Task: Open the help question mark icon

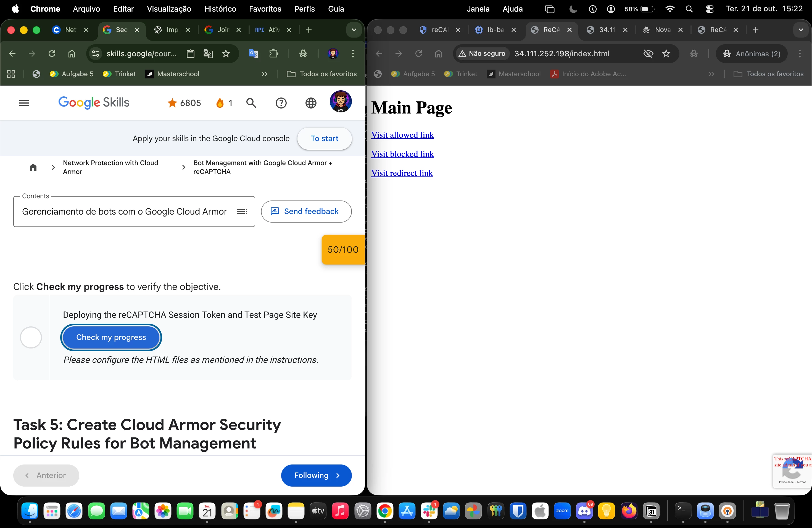Action: click(281, 103)
